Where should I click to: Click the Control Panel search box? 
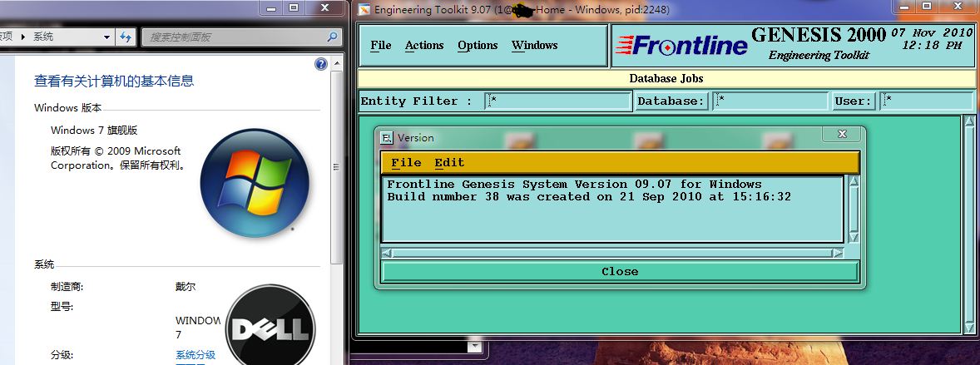(242, 37)
